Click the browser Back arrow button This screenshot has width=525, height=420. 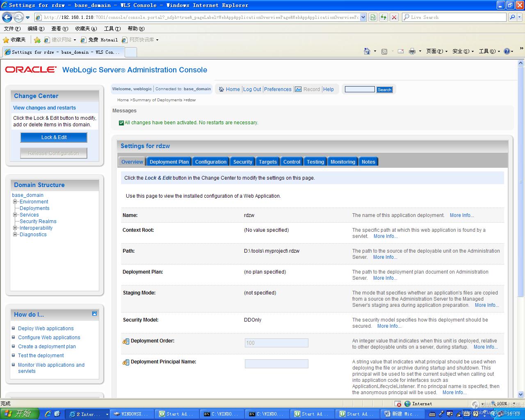click(x=7, y=17)
